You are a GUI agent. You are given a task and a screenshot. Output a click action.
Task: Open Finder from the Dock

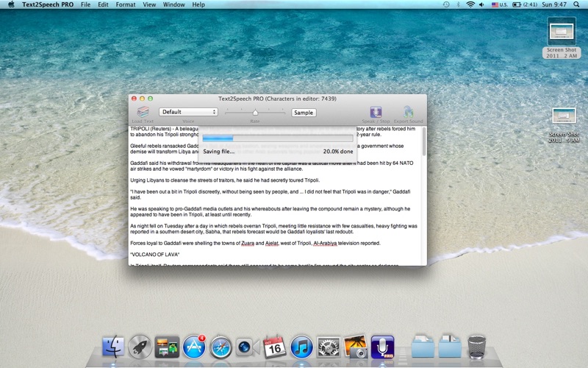click(x=113, y=346)
